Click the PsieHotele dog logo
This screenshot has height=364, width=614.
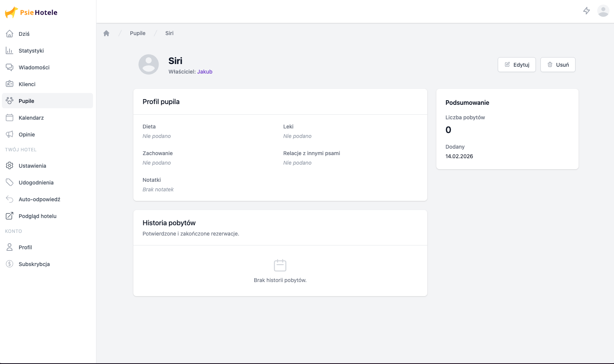(x=11, y=12)
